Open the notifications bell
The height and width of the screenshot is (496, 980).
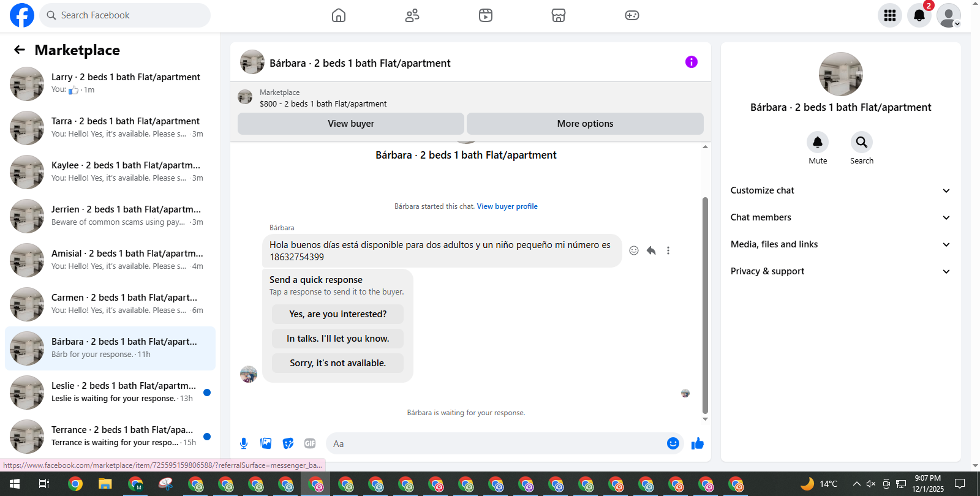(919, 15)
